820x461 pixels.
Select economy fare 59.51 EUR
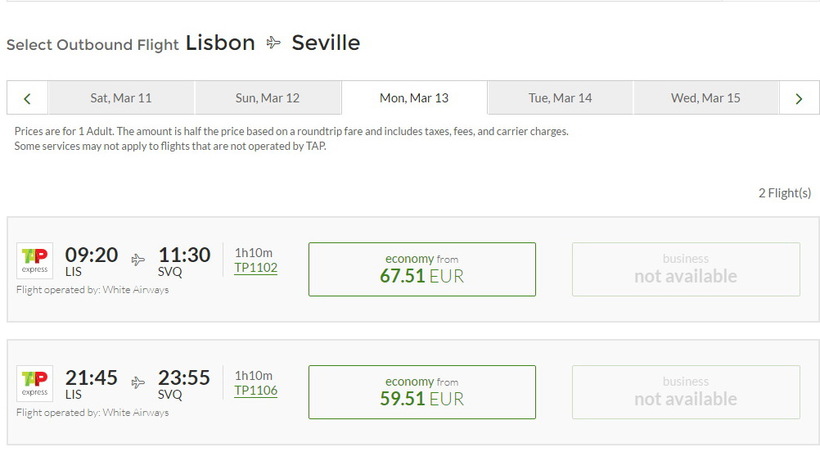[421, 392]
